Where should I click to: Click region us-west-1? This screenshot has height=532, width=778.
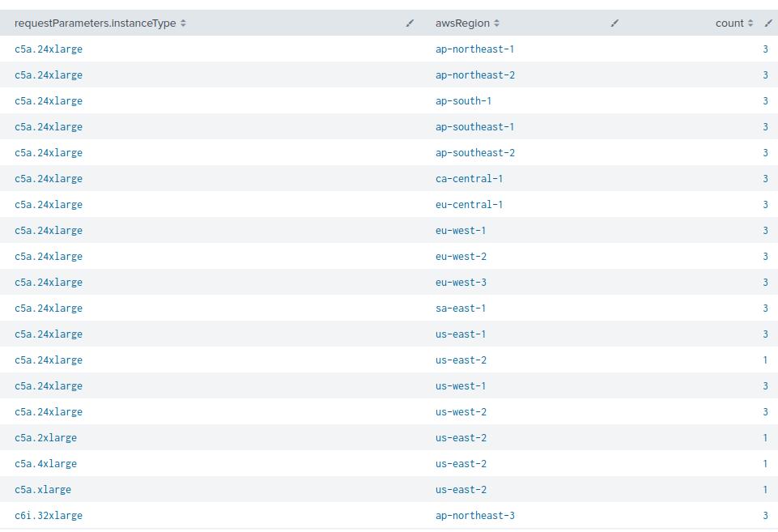coord(461,386)
